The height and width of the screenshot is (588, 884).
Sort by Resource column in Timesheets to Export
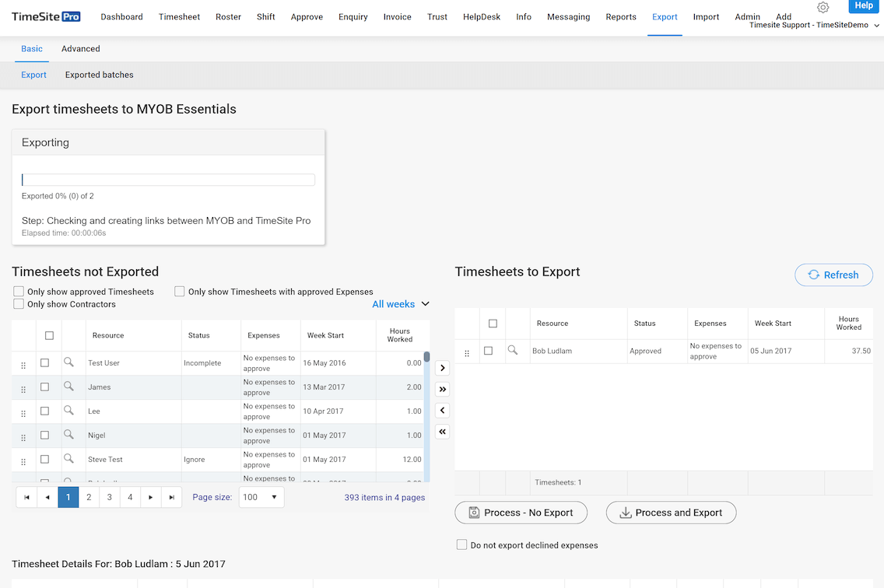[x=552, y=324]
